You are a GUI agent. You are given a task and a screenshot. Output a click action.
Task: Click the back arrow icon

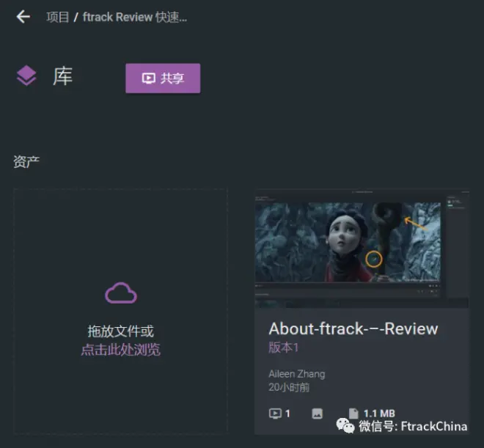point(23,17)
